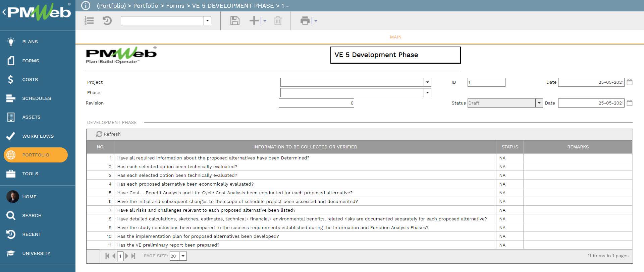Open the numbered list view icon
The width and height of the screenshot is (644, 272).
[x=89, y=21]
